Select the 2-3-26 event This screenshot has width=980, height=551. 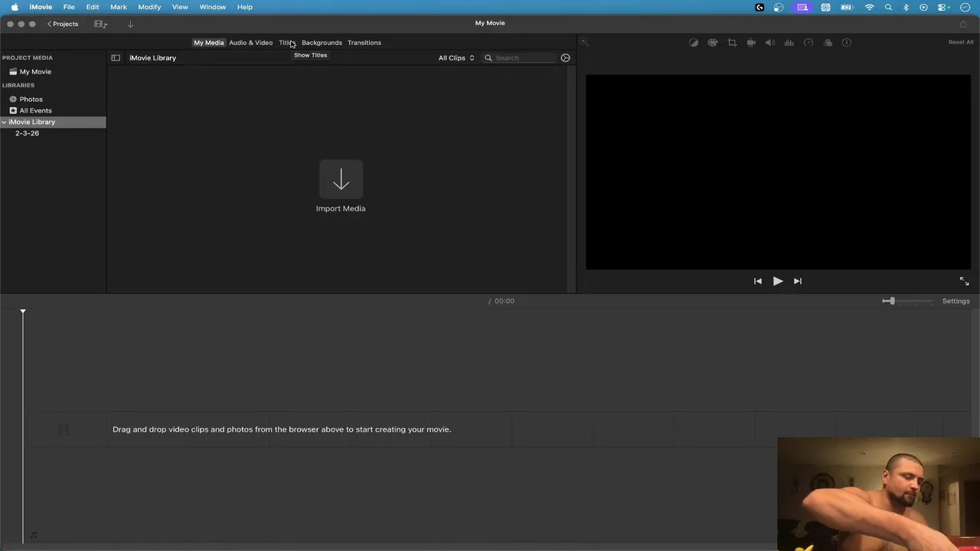[x=27, y=134]
